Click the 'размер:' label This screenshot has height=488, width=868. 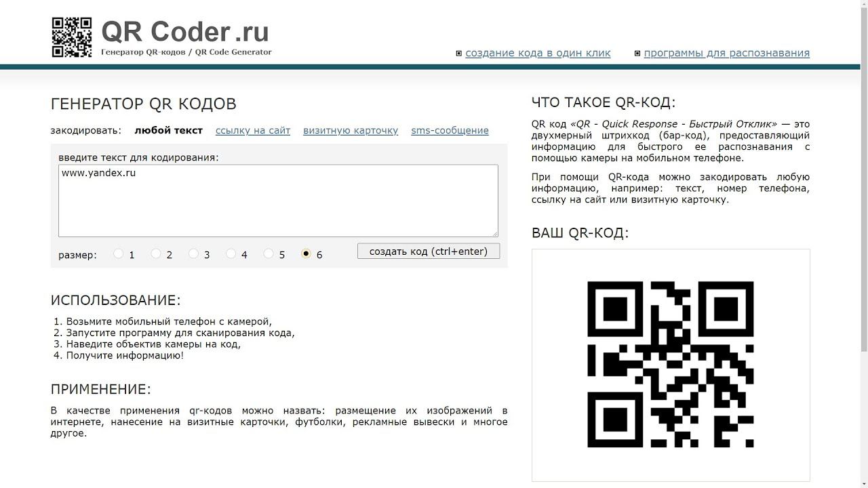[78, 256]
